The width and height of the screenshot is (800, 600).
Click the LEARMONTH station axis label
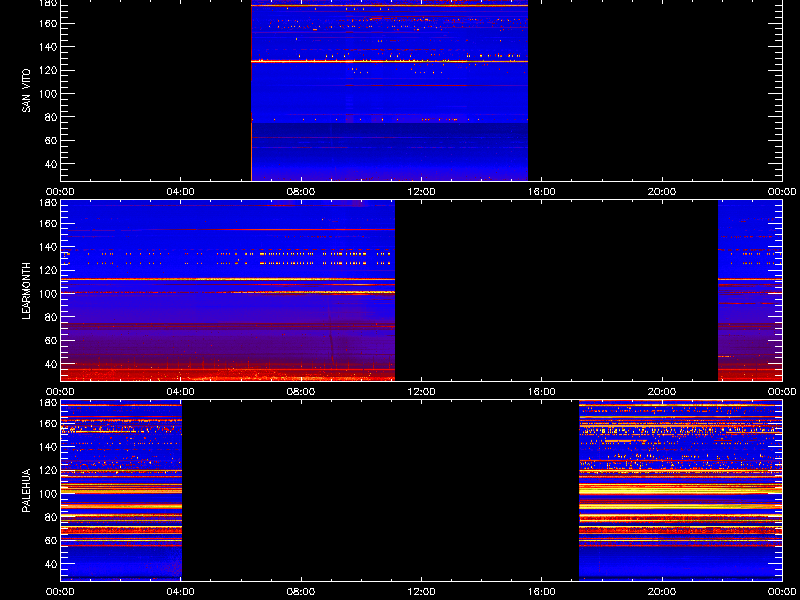[x=26, y=291]
